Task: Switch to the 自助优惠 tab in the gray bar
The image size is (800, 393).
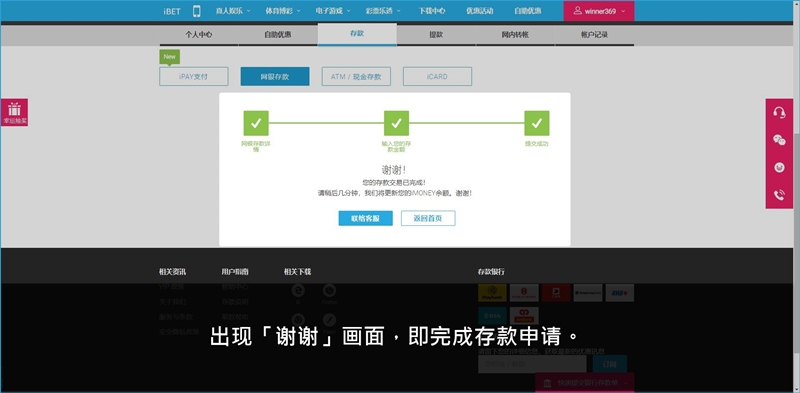Action: tap(278, 35)
